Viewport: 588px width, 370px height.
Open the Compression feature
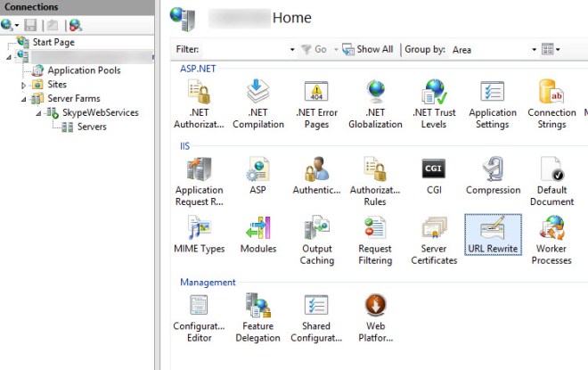[492, 176]
